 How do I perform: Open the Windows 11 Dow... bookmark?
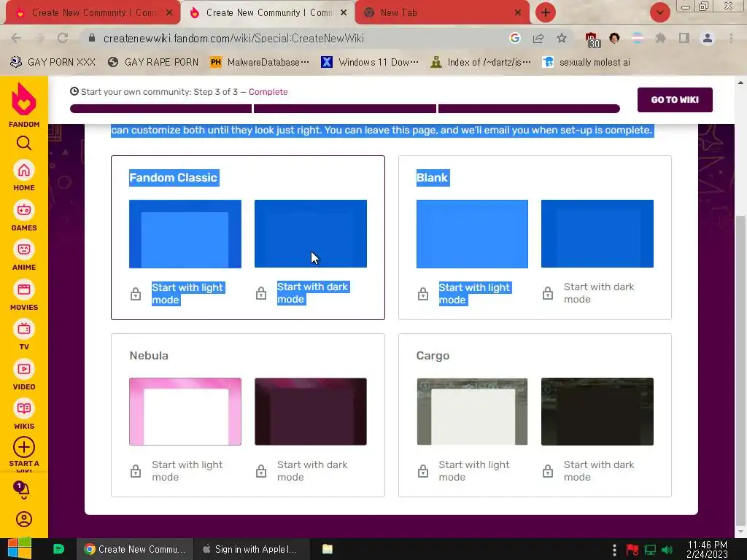tap(370, 63)
